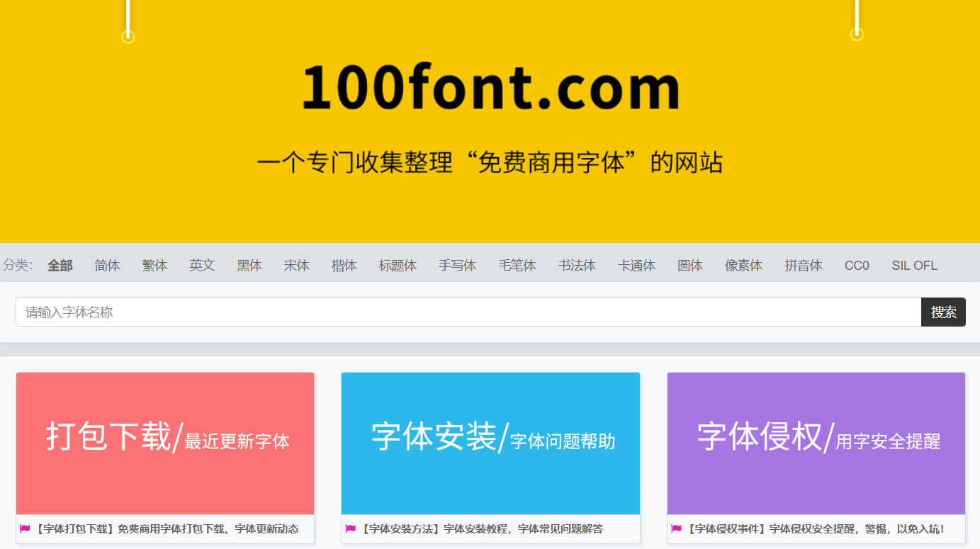Browse the 卡通体 category

coord(636,266)
